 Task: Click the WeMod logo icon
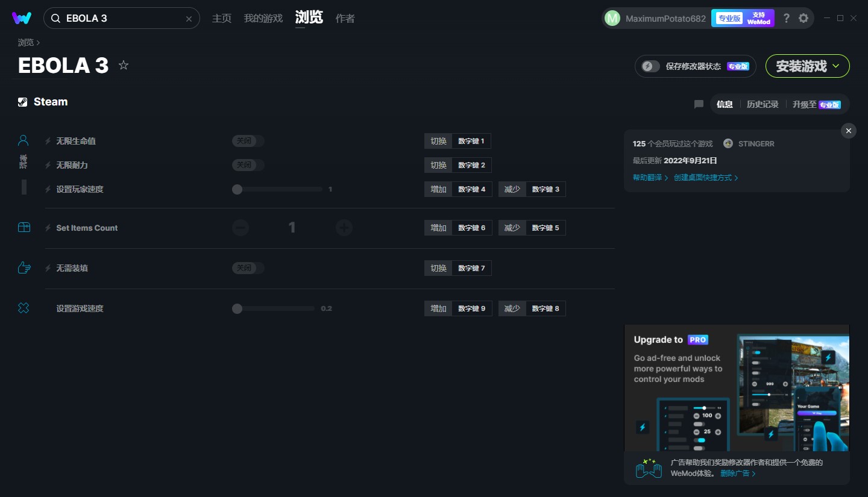click(22, 18)
